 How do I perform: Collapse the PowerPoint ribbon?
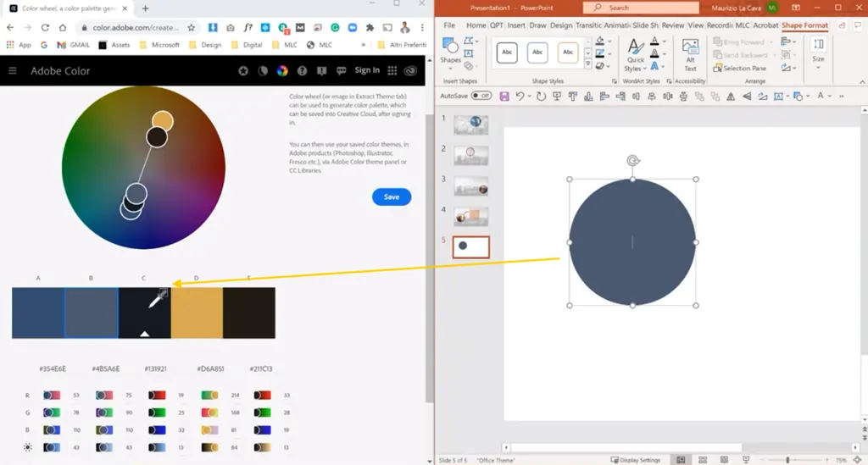(862, 82)
